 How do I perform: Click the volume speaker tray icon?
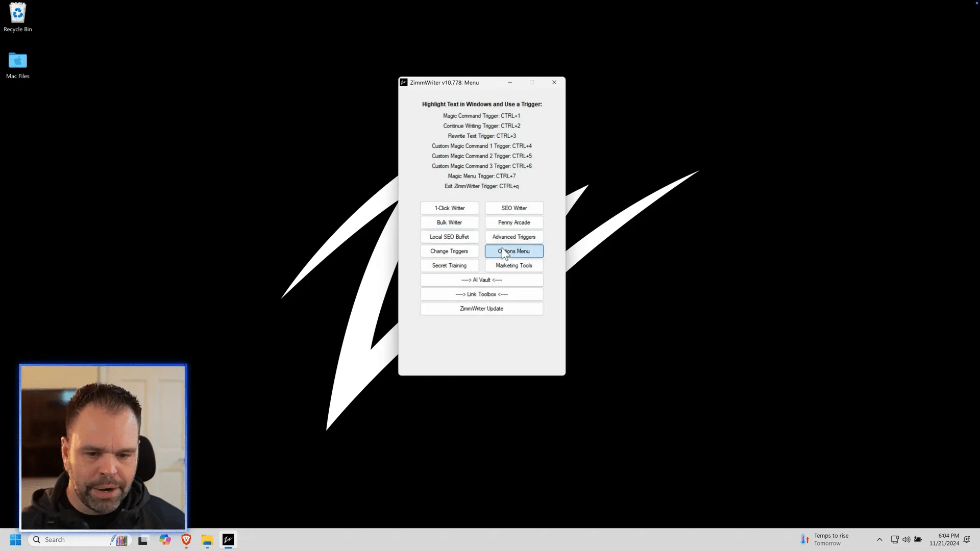point(906,539)
